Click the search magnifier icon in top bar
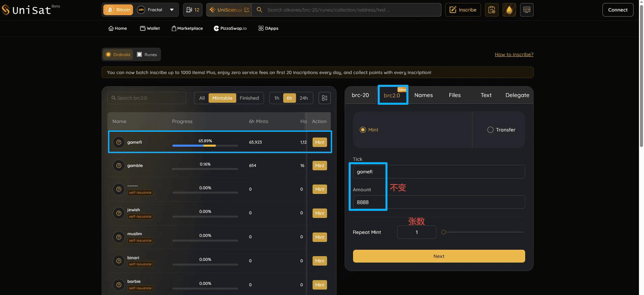 pyautogui.click(x=259, y=10)
